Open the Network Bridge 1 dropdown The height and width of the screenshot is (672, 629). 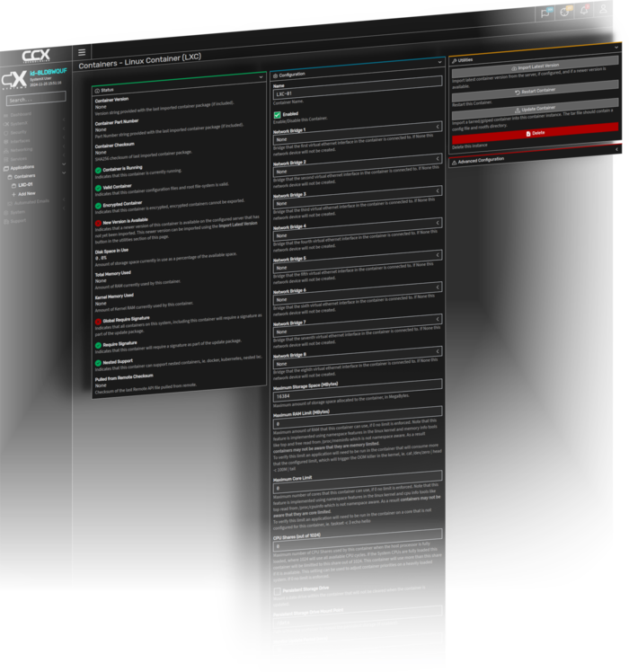(358, 133)
